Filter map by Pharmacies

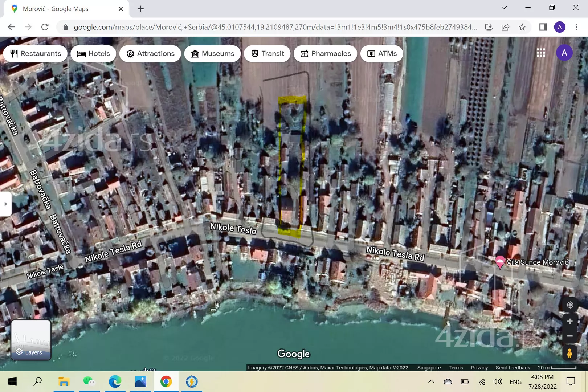coord(326,54)
